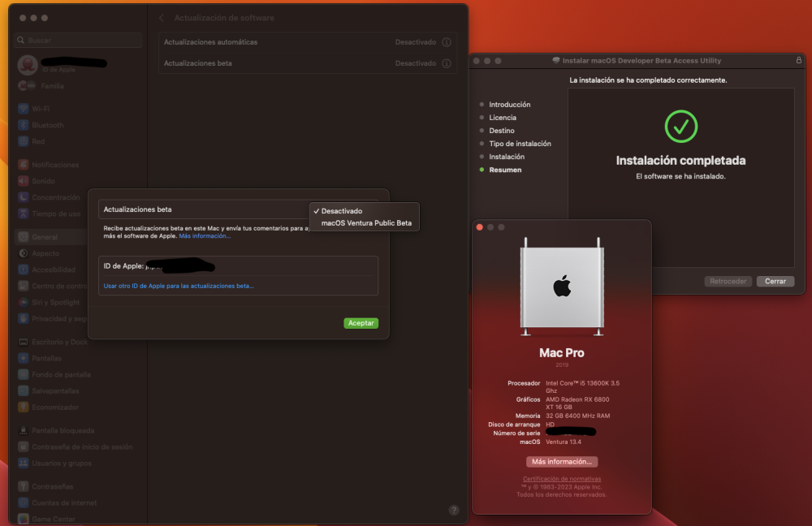
Task: Open Cuentas de internet icon in sidebar
Action: (x=24, y=502)
